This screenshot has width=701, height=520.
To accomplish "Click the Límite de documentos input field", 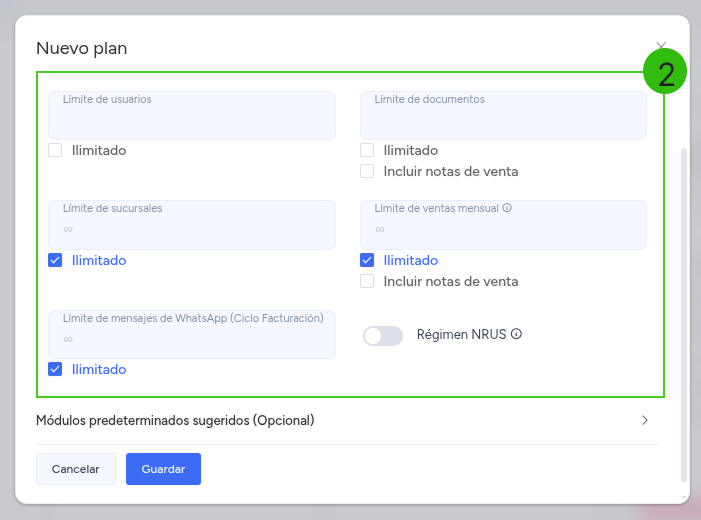I will pos(503,115).
